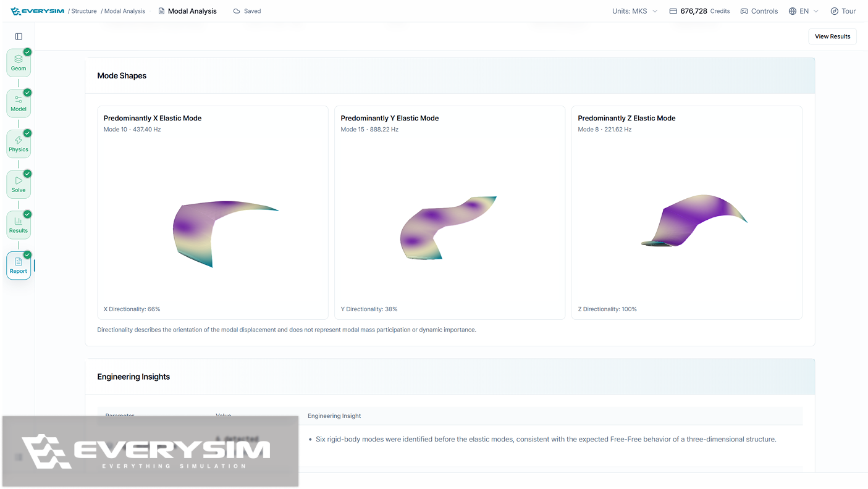Screen dimensions: 868x489
Task: Expand the EN language dropdown chevron
Action: click(x=816, y=11)
